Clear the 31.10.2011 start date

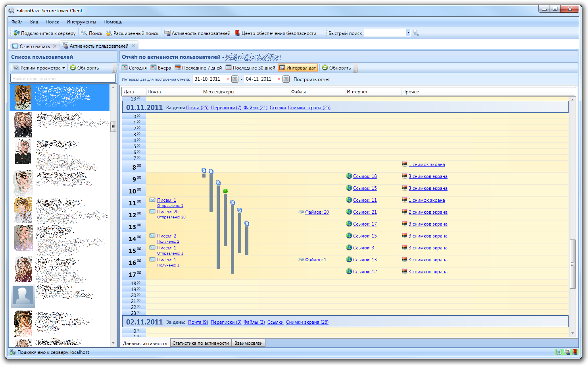click(x=228, y=79)
